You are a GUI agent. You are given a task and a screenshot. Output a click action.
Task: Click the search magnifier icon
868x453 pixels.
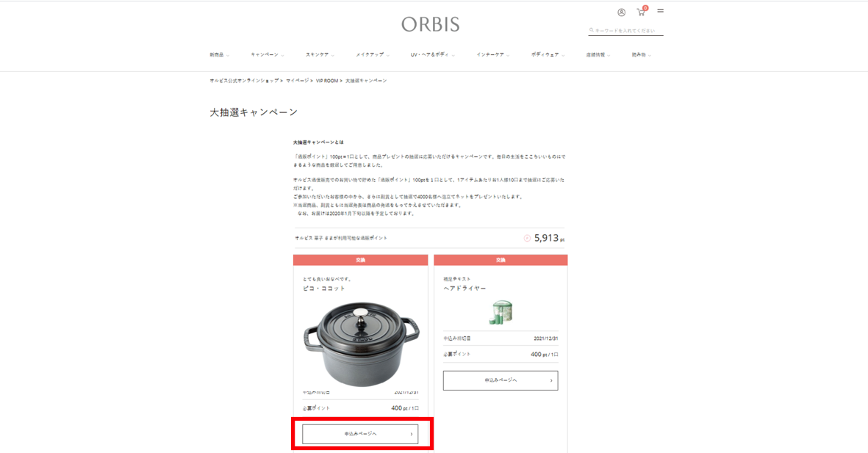591,30
